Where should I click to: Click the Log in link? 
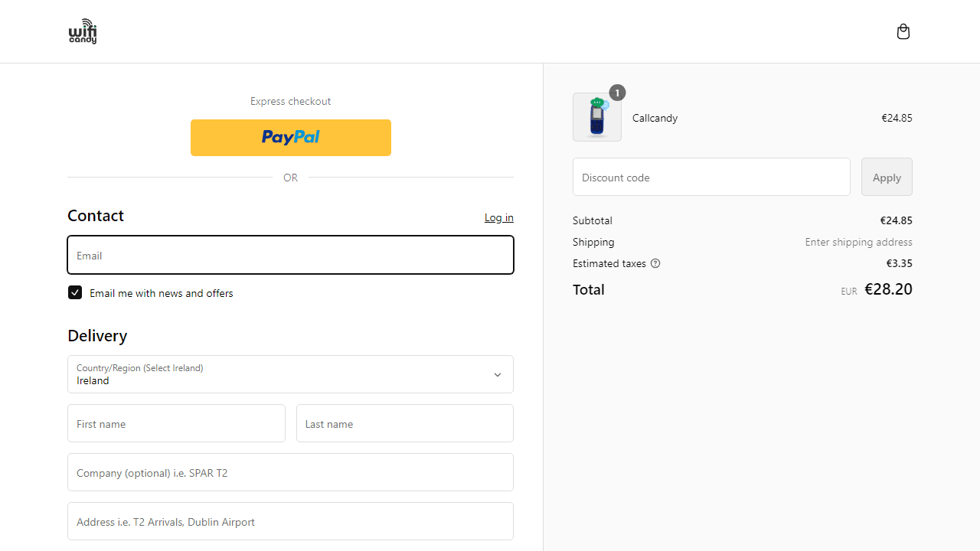(499, 217)
